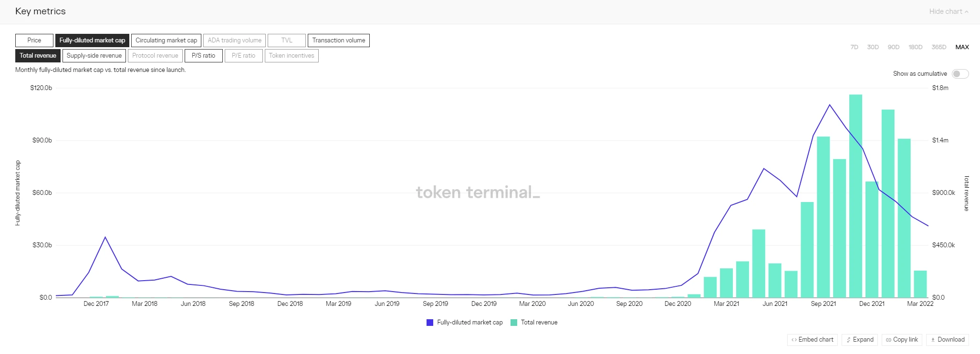Image resolution: width=980 pixels, height=354 pixels.
Task: Enable the Transaction volume metric
Action: coord(339,40)
